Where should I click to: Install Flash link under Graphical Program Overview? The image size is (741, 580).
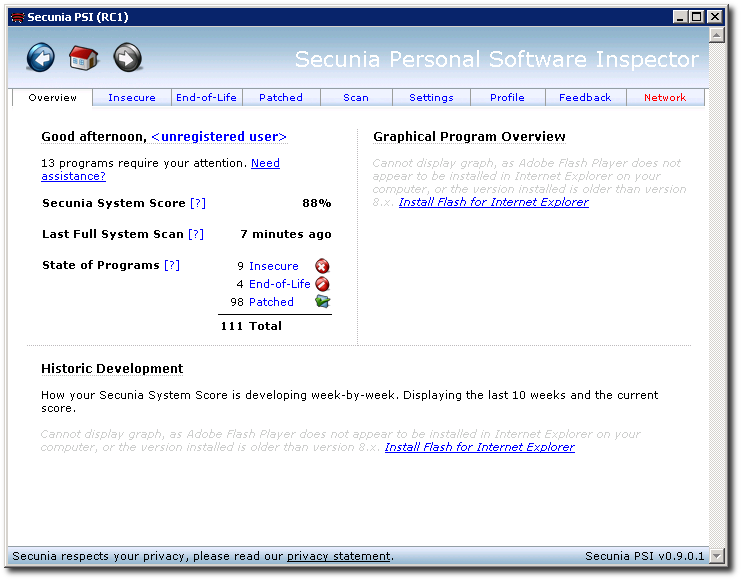click(494, 202)
